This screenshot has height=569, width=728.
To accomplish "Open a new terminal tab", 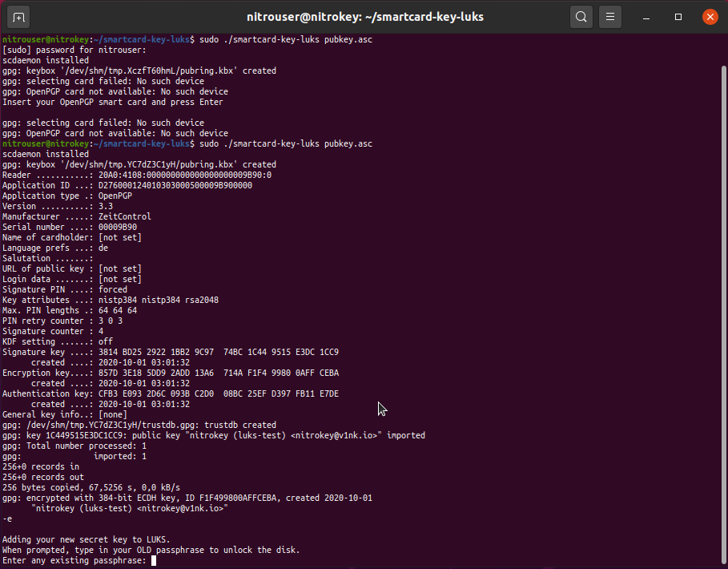I will 19,16.
